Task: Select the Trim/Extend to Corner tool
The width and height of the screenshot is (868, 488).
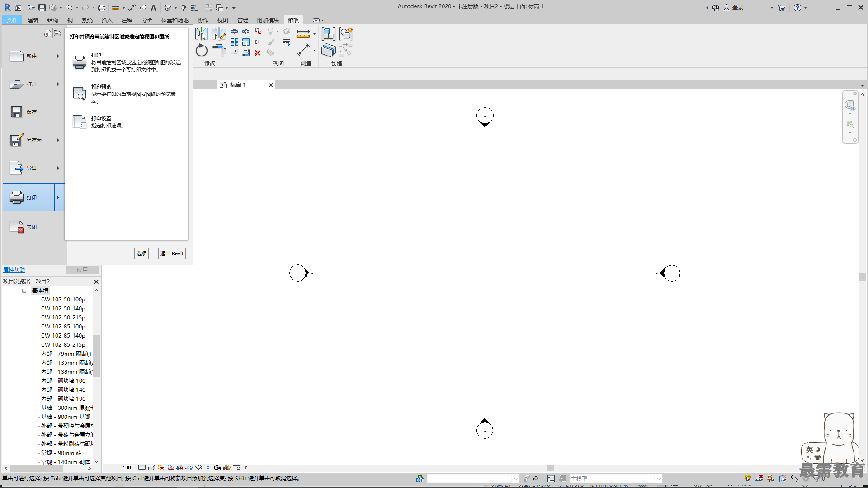Action: [219, 50]
